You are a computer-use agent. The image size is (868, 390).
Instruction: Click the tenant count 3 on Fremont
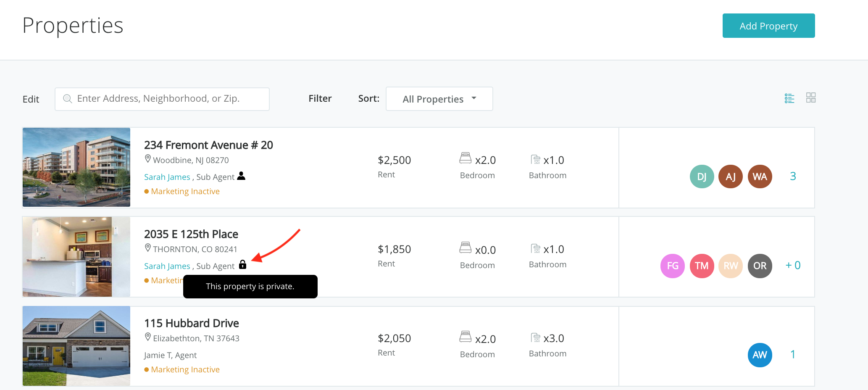click(793, 177)
